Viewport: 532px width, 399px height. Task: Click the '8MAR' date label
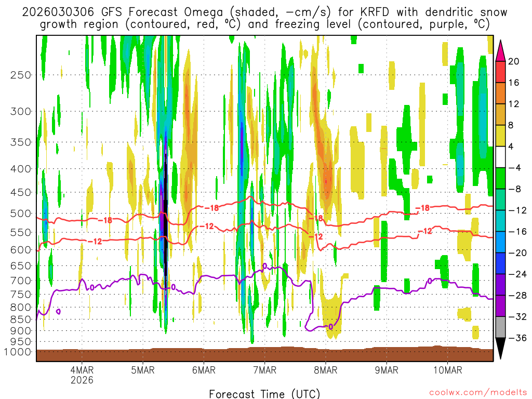click(326, 370)
